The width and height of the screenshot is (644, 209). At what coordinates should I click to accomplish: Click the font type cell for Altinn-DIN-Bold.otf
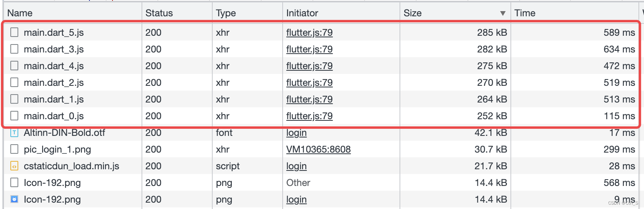[x=224, y=133]
